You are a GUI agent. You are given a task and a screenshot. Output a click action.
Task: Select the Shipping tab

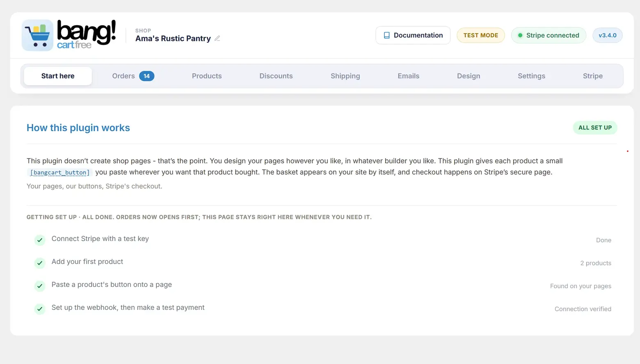point(345,76)
